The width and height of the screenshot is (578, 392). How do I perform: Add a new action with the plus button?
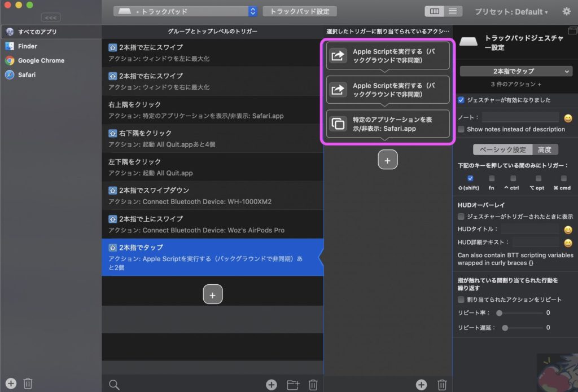click(x=388, y=160)
